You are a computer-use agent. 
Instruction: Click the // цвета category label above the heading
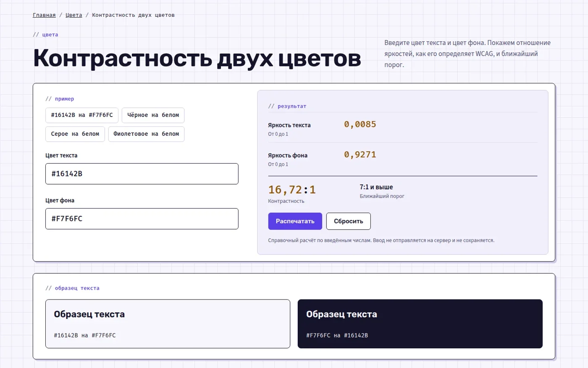tap(45, 34)
